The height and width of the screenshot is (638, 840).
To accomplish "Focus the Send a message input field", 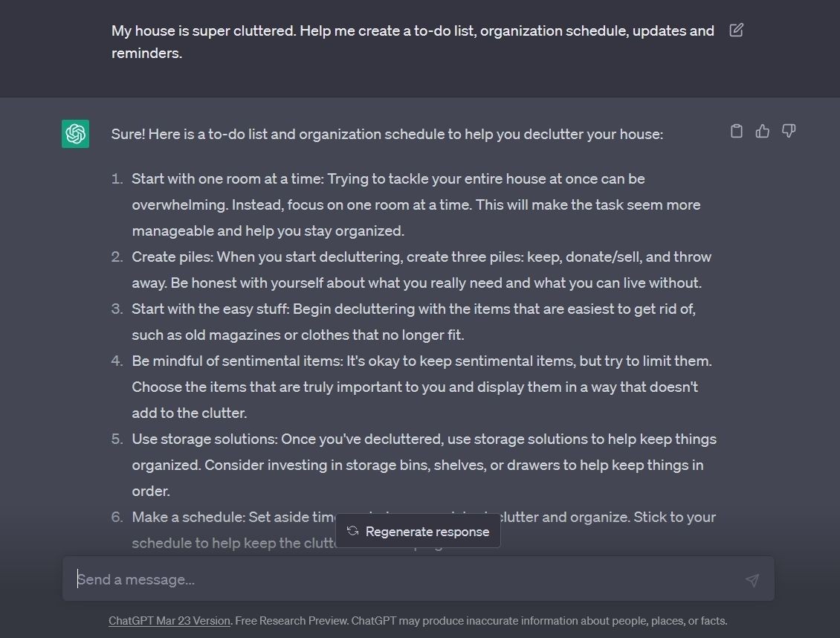I will click(x=419, y=579).
